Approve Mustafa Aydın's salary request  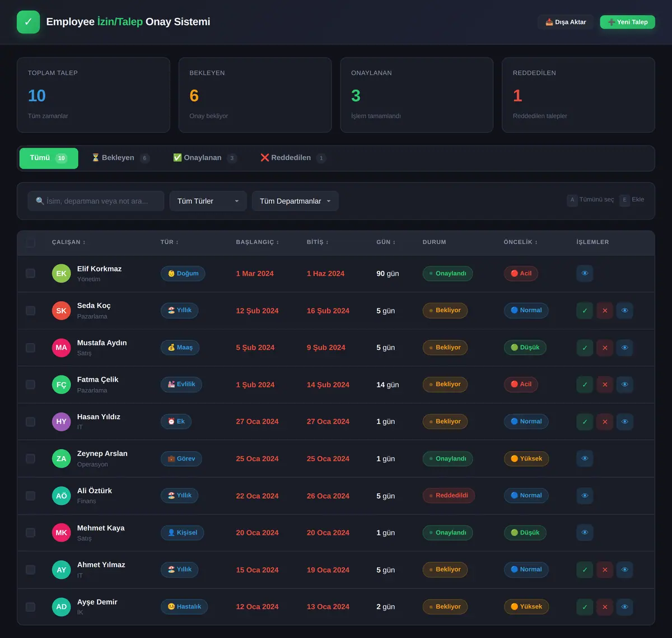[x=585, y=348]
